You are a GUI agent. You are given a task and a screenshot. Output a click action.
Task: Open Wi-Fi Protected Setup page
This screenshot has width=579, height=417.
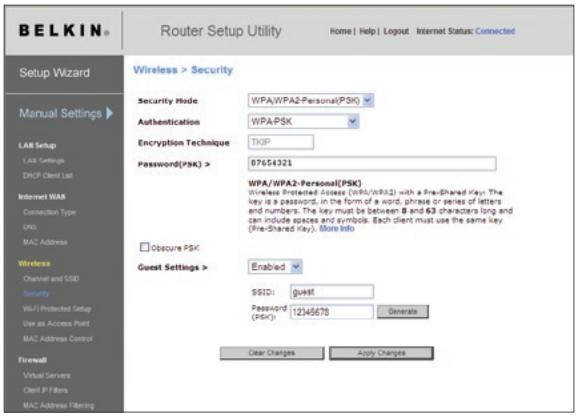(x=57, y=309)
